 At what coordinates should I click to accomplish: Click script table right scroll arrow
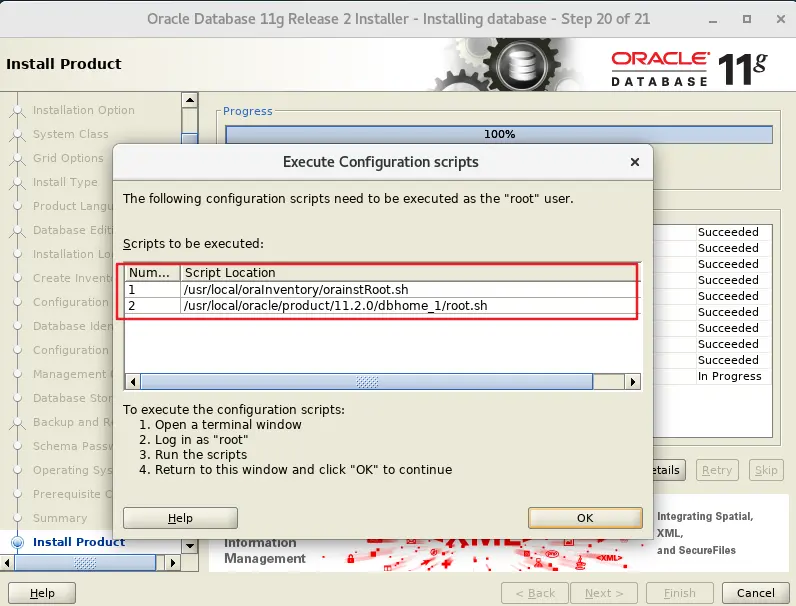tap(633, 382)
